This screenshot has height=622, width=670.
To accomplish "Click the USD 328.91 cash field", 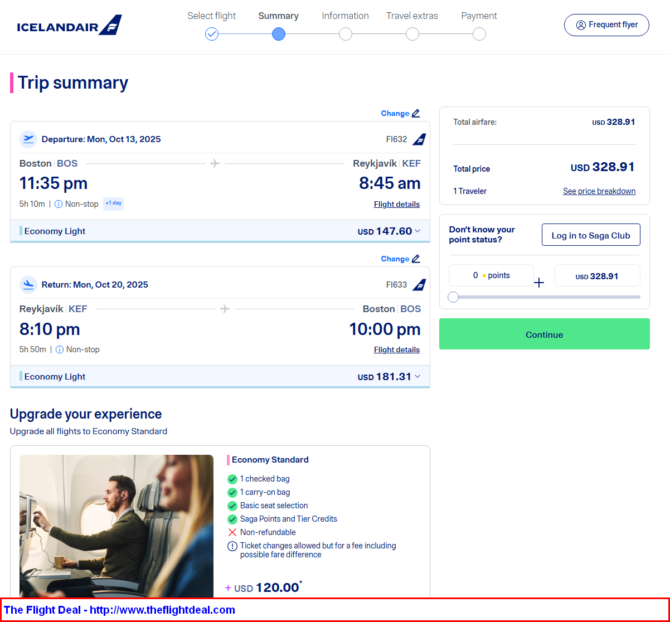I will [x=597, y=276].
